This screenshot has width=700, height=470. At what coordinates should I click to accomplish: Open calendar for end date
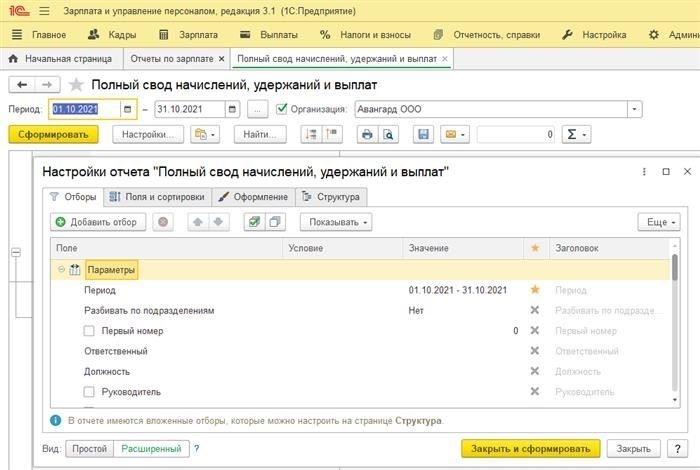click(x=232, y=109)
